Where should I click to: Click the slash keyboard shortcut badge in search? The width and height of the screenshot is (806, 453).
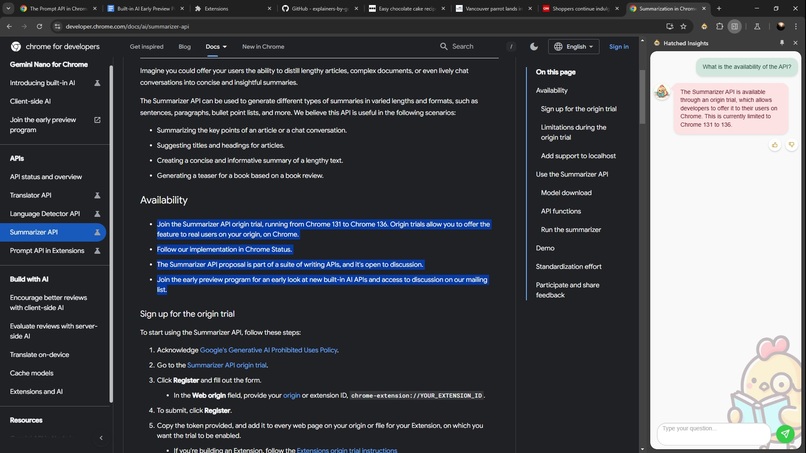tap(511, 47)
